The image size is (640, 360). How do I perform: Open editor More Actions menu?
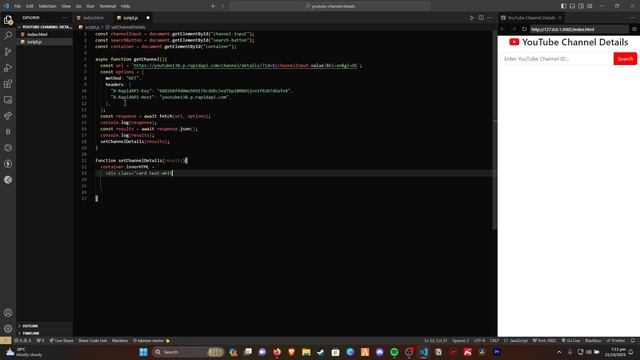(x=490, y=18)
